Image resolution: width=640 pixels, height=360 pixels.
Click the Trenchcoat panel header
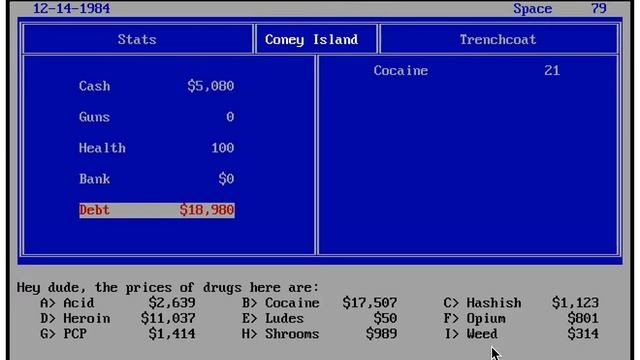[x=498, y=40]
